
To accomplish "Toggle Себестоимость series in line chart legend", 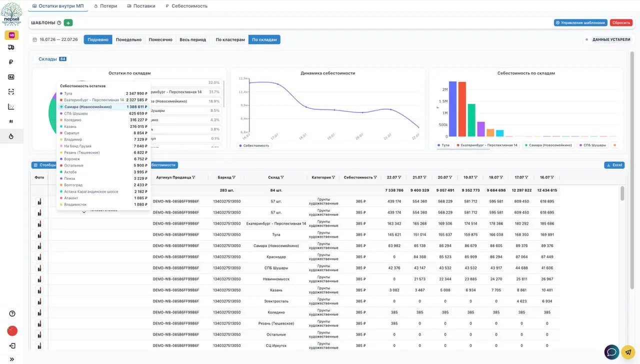I will coord(254,145).
